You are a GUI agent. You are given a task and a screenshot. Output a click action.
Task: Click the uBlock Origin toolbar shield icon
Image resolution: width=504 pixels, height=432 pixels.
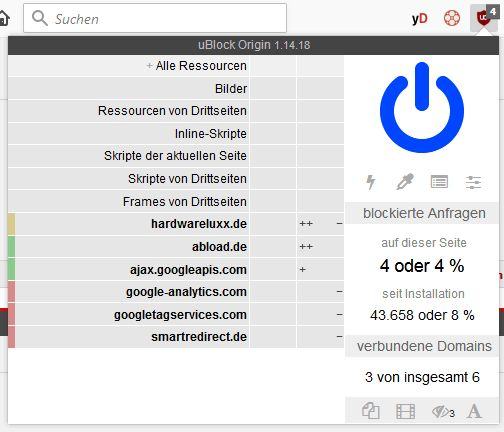coord(484,18)
